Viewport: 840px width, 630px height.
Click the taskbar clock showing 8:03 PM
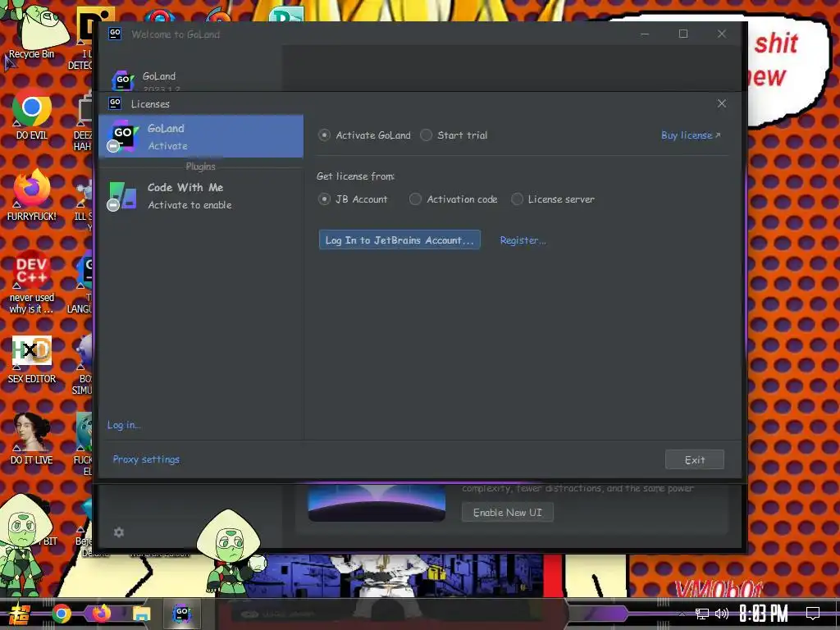tap(764, 614)
